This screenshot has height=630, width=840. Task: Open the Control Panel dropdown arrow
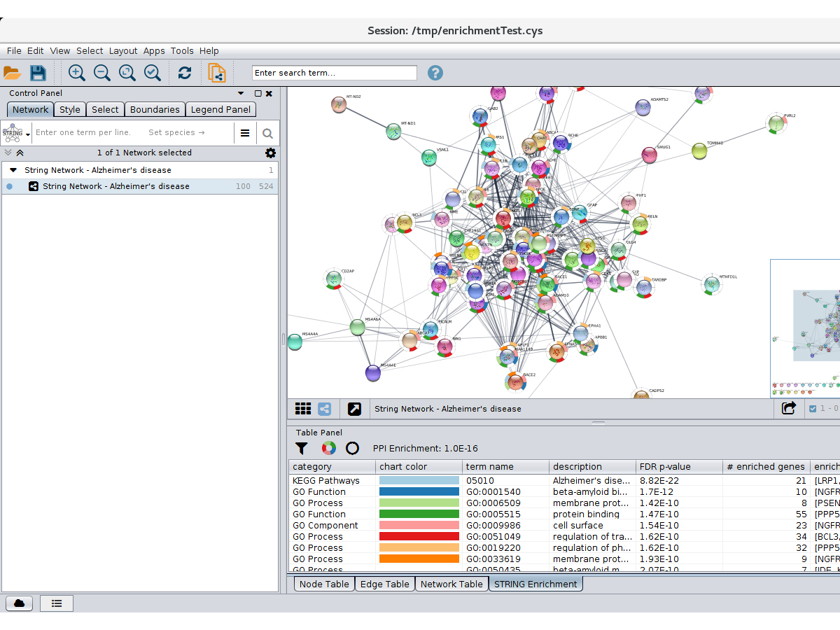241,93
